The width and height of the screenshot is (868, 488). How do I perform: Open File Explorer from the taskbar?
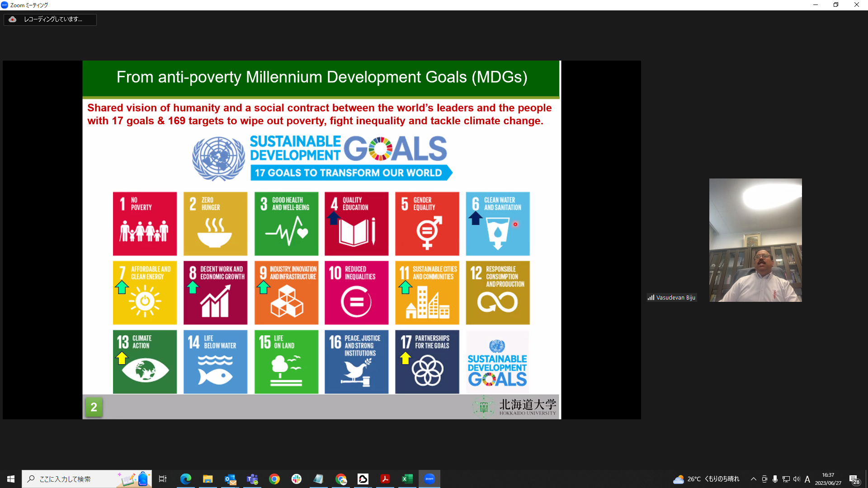point(208,479)
